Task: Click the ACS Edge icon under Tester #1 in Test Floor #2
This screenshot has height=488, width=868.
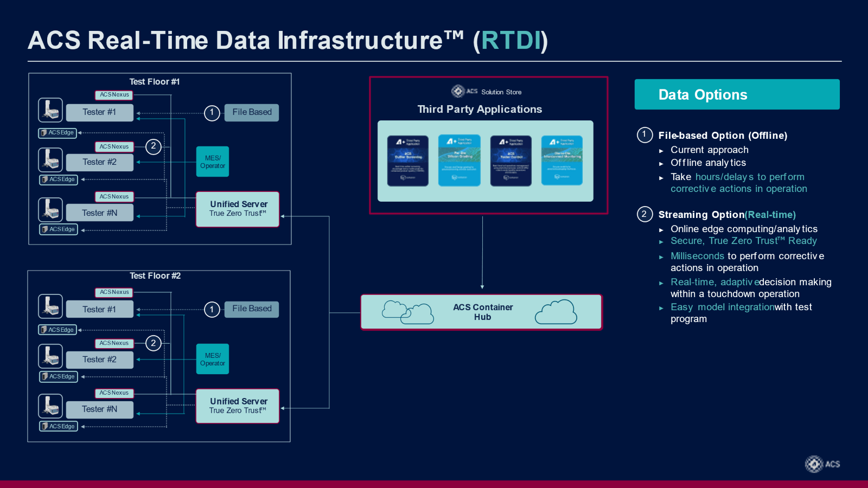Action: [57, 330]
